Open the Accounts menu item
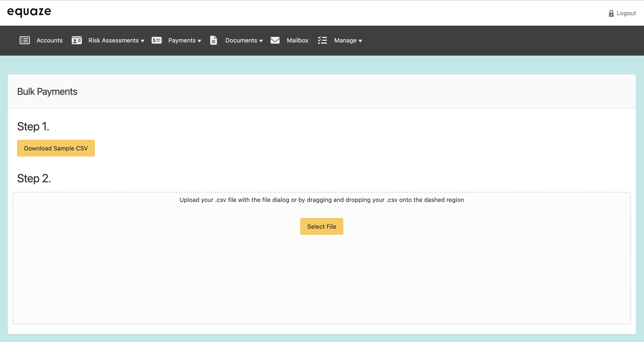644x342 pixels. (49, 40)
